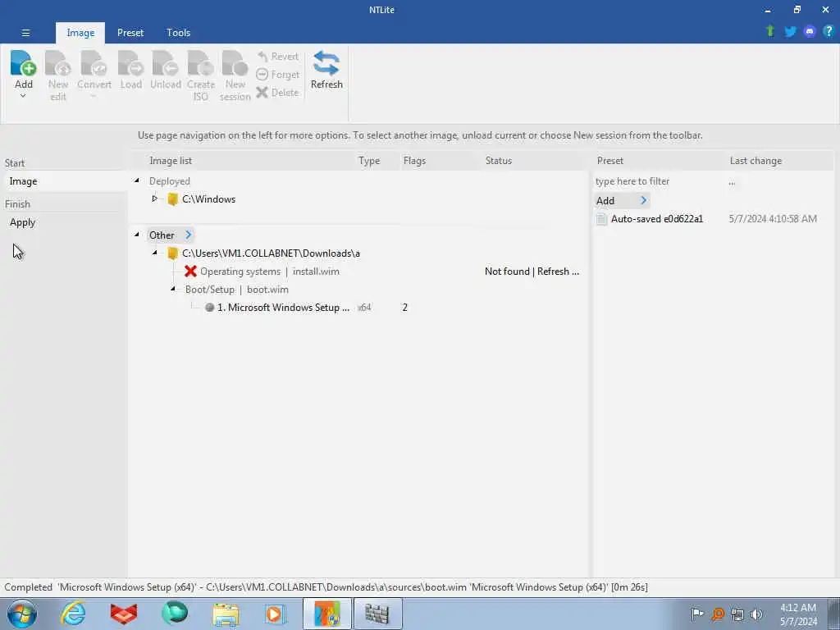Click the Type column header
Image resolution: width=840 pixels, height=630 pixels.
tap(369, 161)
